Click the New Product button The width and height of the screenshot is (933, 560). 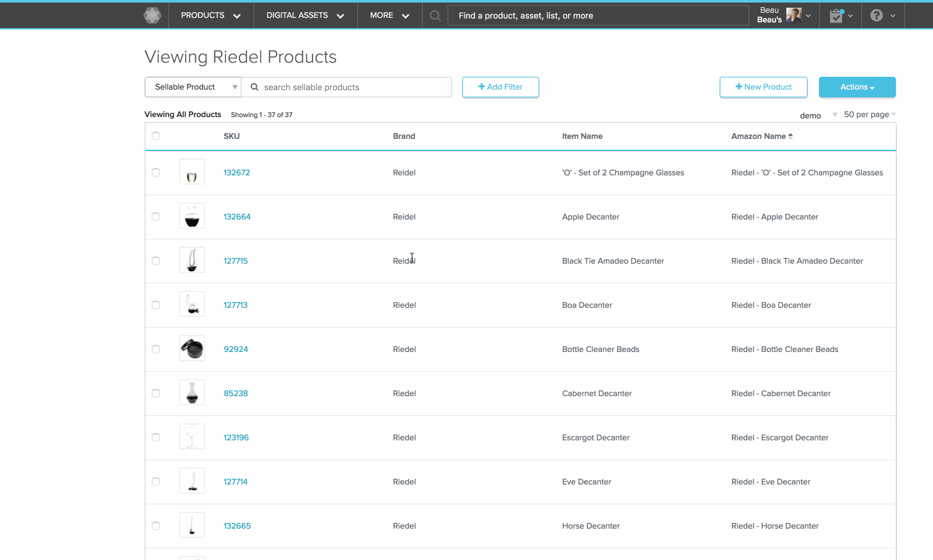point(763,87)
